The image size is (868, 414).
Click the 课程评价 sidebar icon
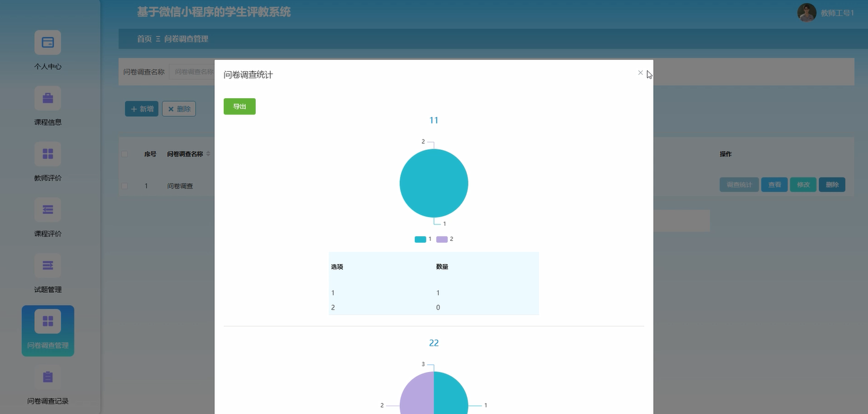pyautogui.click(x=47, y=210)
